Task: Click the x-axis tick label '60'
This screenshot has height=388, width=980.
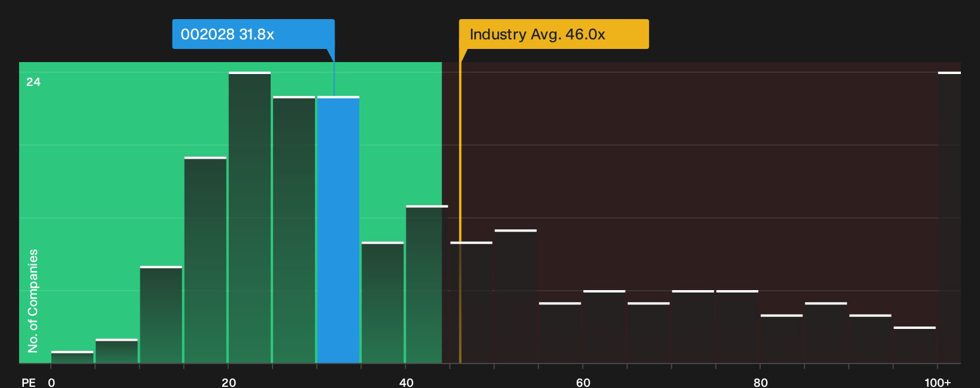Action: [x=583, y=382]
